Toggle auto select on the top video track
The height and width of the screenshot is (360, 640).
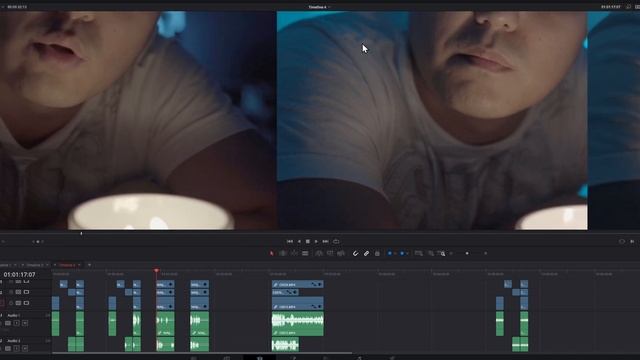pos(18,282)
